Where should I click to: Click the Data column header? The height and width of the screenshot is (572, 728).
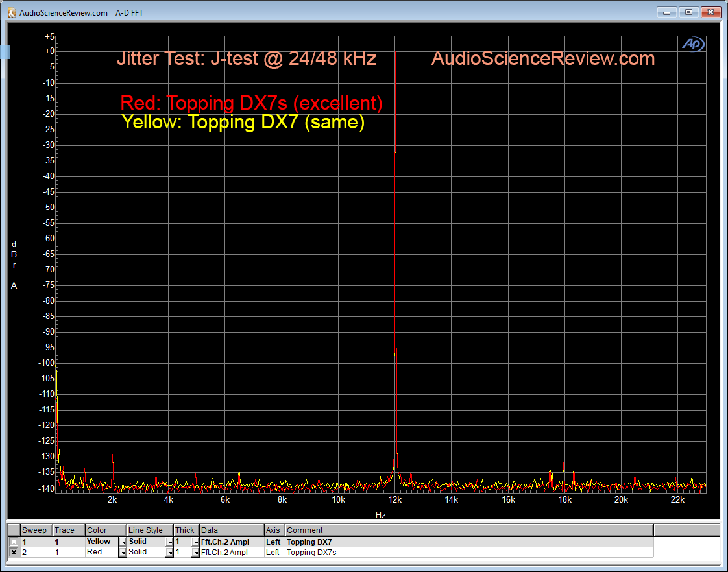pos(232,530)
